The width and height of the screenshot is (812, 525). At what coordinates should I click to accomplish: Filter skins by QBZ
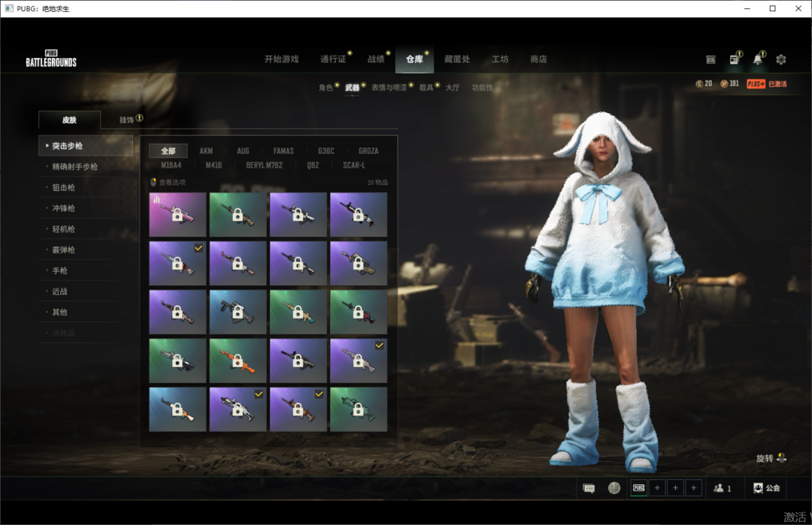coord(313,165)
